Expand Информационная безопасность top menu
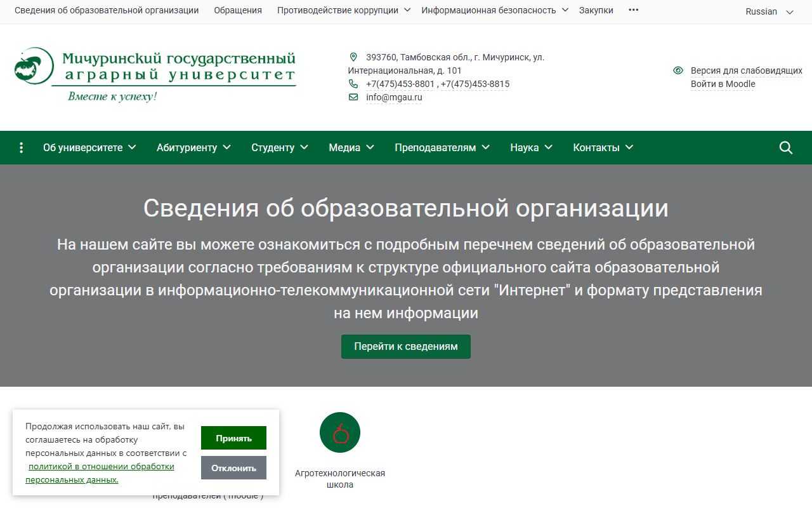 tap(495, 10)
